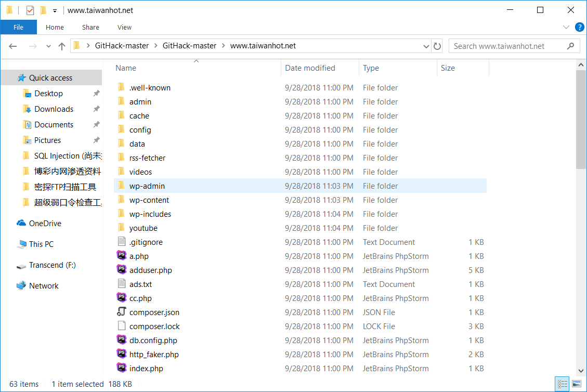Select the wp-content folder icon
The height and width of the screenshot is (392, 587).
[121, 200]
